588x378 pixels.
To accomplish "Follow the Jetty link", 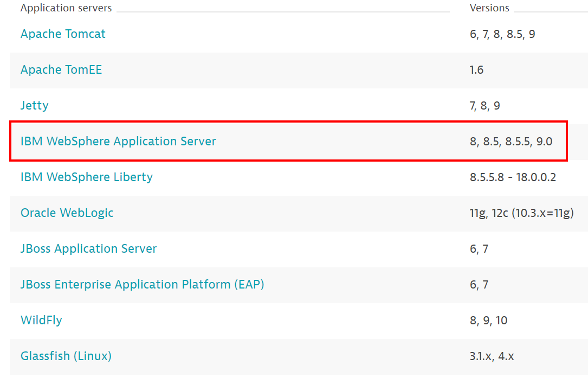I will (35, 105).
